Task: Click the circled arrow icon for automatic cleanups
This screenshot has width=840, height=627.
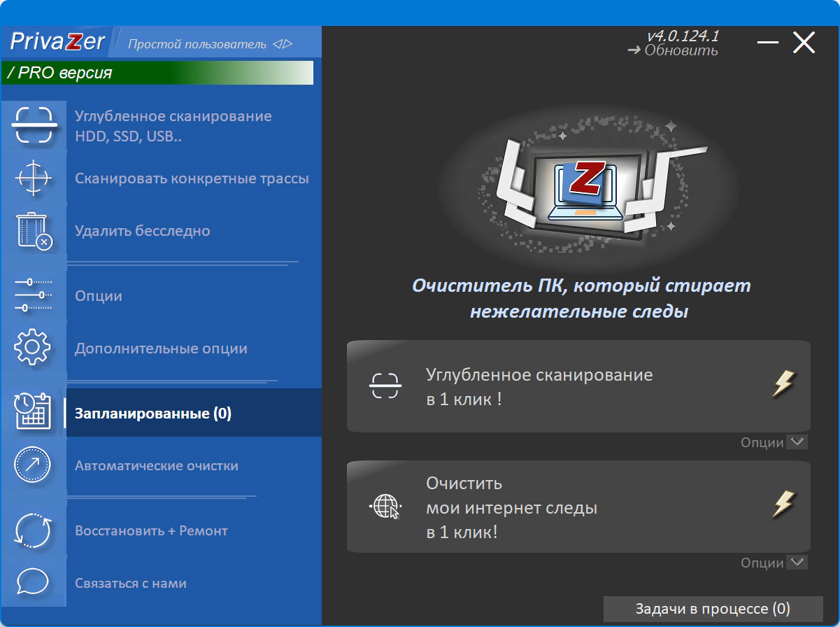Action: (33, 464)
